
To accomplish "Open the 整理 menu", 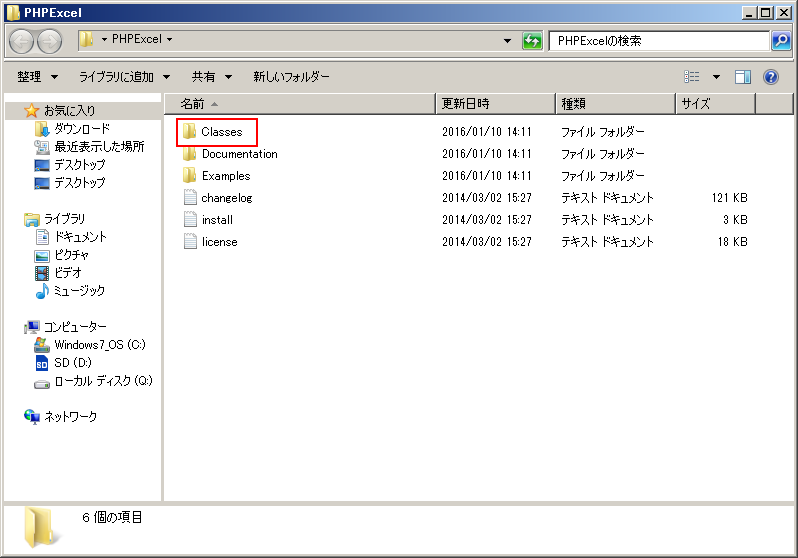I will click(38, 77).
